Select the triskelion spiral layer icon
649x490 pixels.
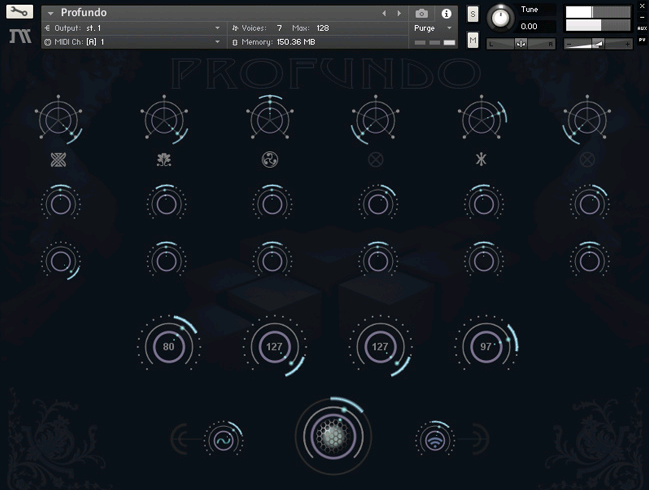(x=270, y=159)
